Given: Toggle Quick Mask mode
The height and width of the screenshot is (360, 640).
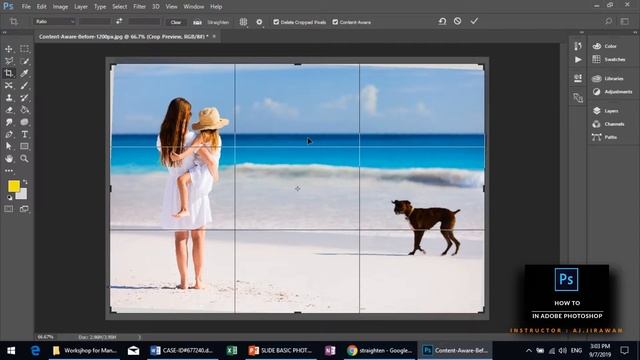Looking at the screenshot, I should coord(9,209).
